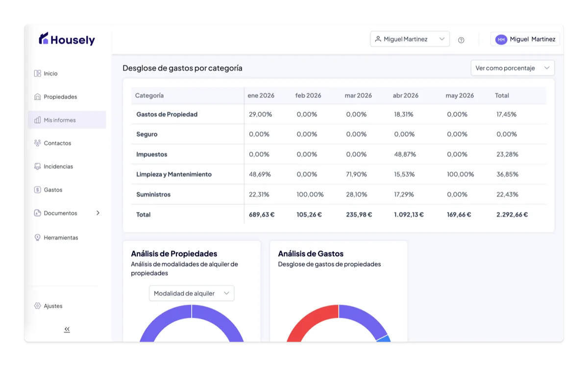Click the 29,00% cell
The image size is (588, 366).
pos(261,114)
